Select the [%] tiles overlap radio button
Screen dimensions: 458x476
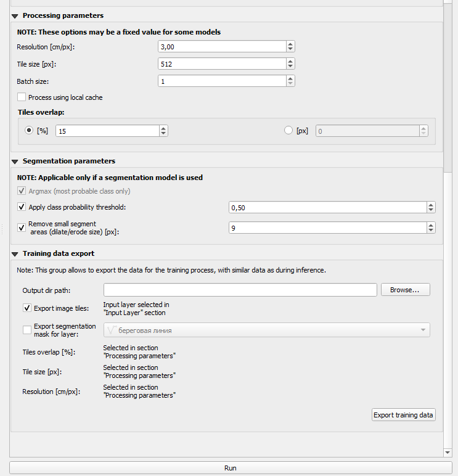tap(29, 131)
